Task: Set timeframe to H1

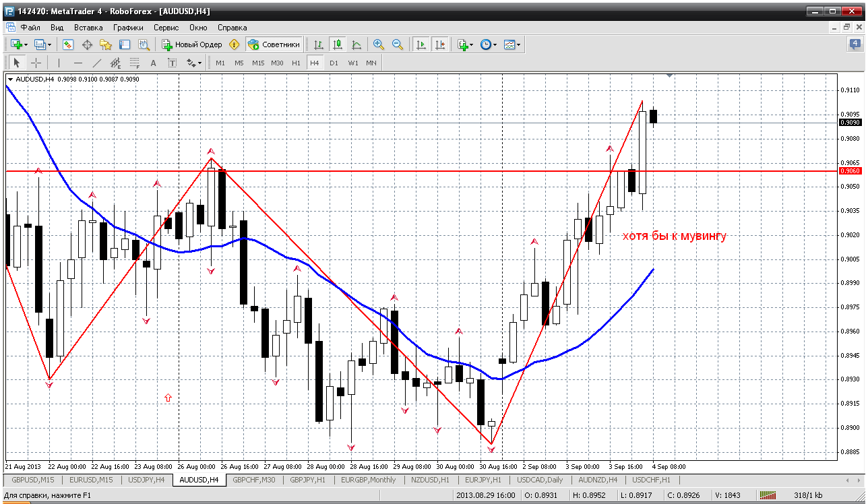Action: pyautogui.click(x=296, y=63)
